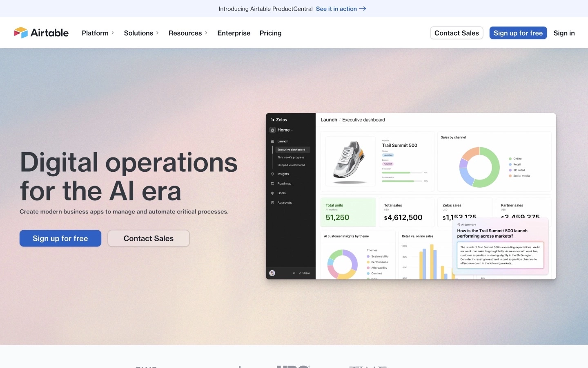Viewport: 588px width, 368px height.
Task: Expand the Solutions chevron arrow
Action: coord(157,33)
